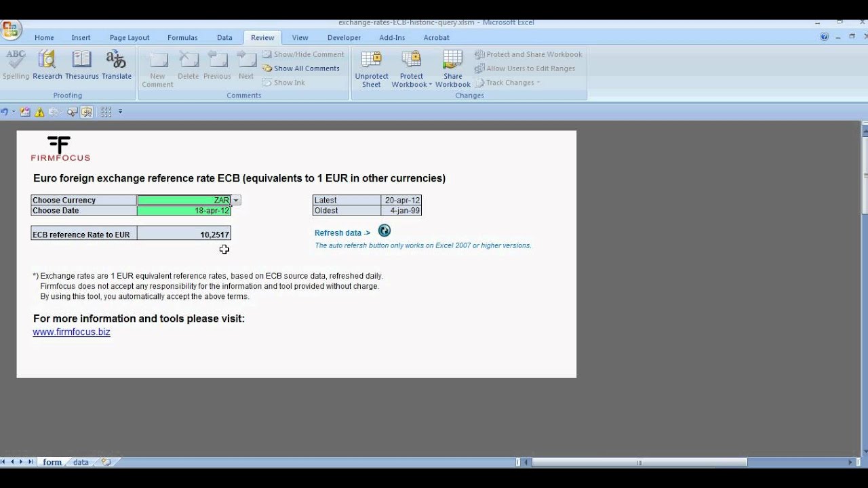
Task: Open the Choose Currency dropdown arrow
Action: 236,200
